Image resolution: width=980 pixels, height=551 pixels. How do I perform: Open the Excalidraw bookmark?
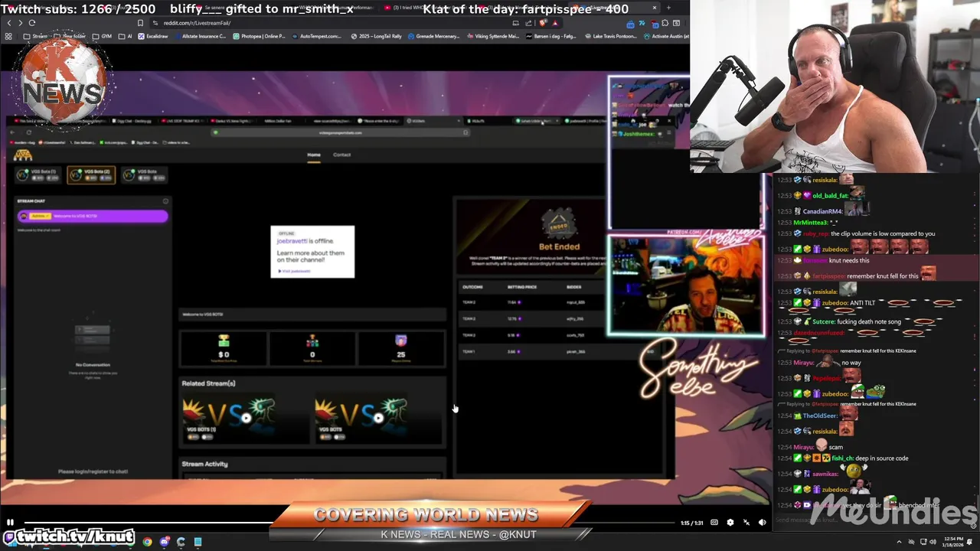click(x=152, y=36)
